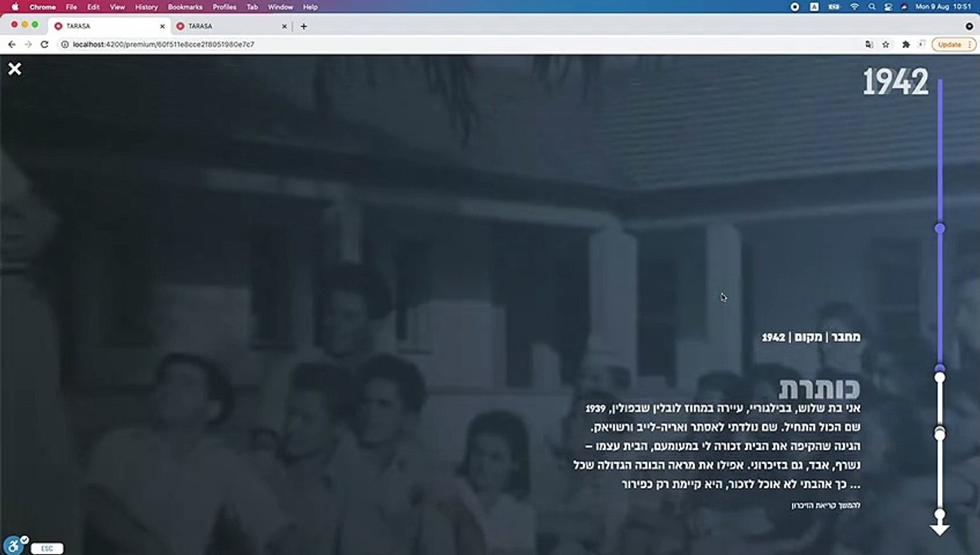Open the Extensions puzzle icon
Viewport: 980px width, 555px height.
coord(906,45)
